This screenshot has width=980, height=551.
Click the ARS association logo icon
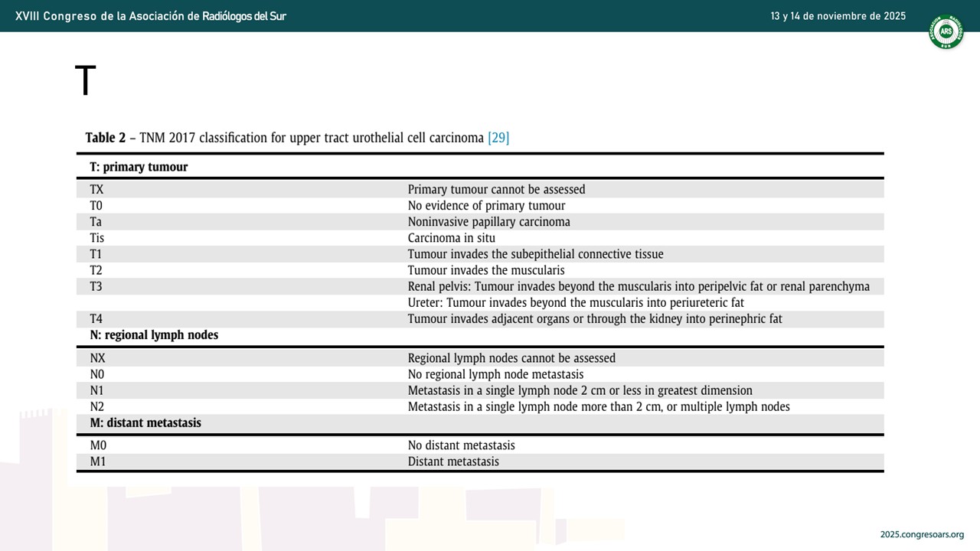(946, 31)
